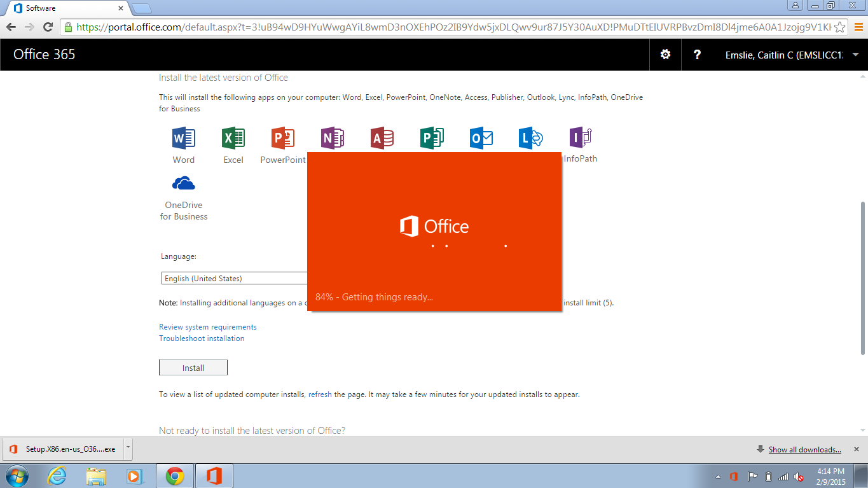Click the OneNote app icon
This screenshot has height=488, width=868.
(333, 138)
